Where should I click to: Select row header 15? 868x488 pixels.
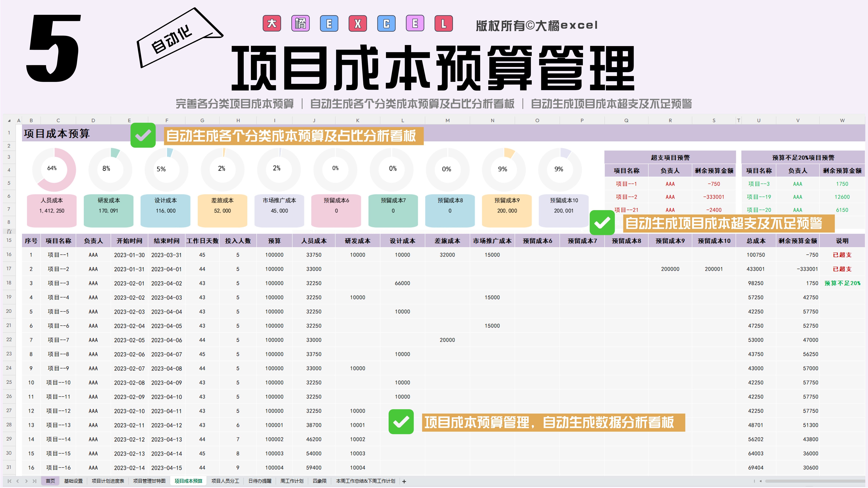coord(9,240)
